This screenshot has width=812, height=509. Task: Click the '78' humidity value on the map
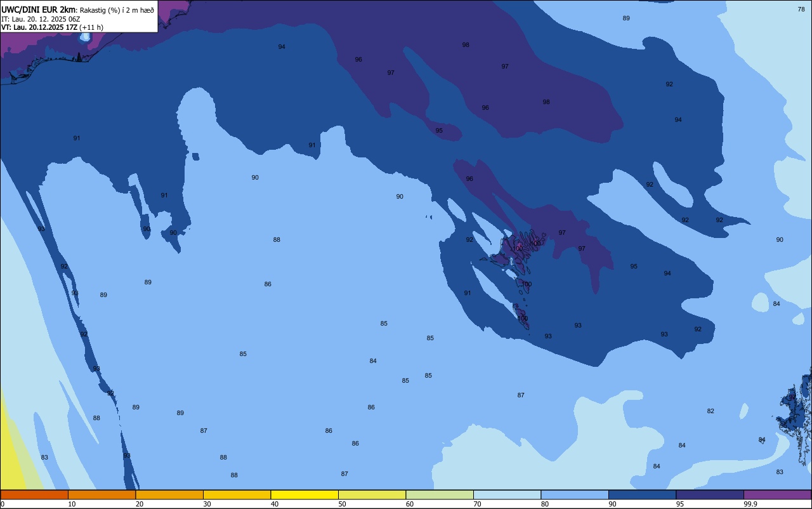tap(801, 9)
